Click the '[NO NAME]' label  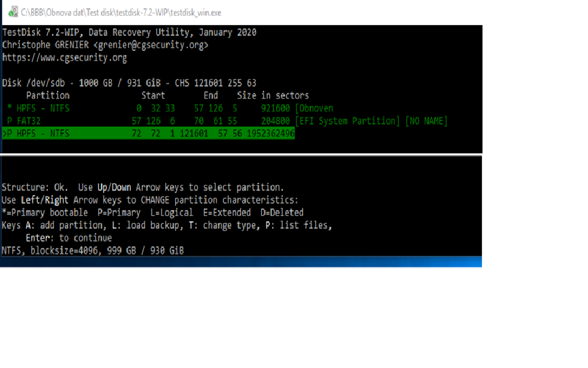click(426, 121)
